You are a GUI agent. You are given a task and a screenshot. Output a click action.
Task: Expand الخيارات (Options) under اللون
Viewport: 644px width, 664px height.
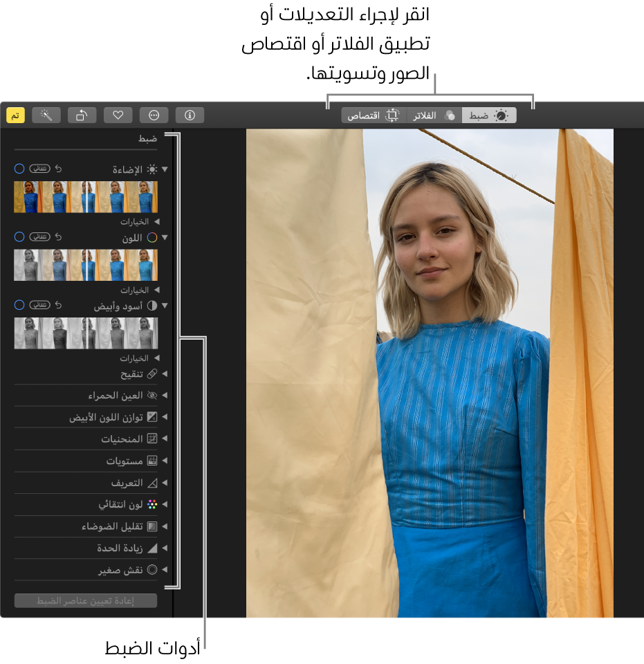tap(156, 290)
